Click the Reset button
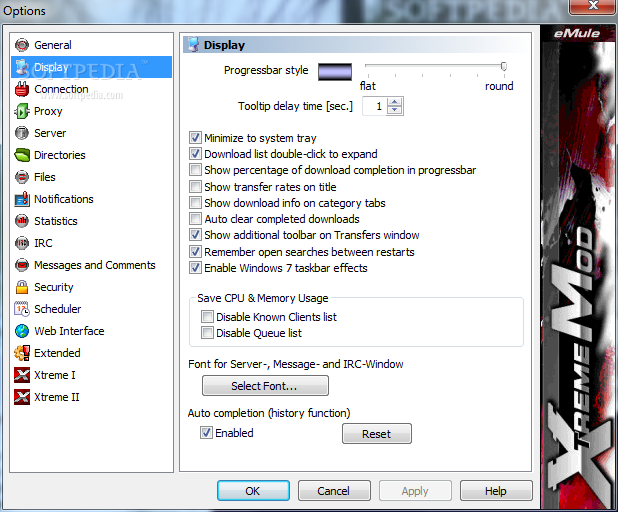The height and width of the screenshot is (512, 618). coord(377,434)
